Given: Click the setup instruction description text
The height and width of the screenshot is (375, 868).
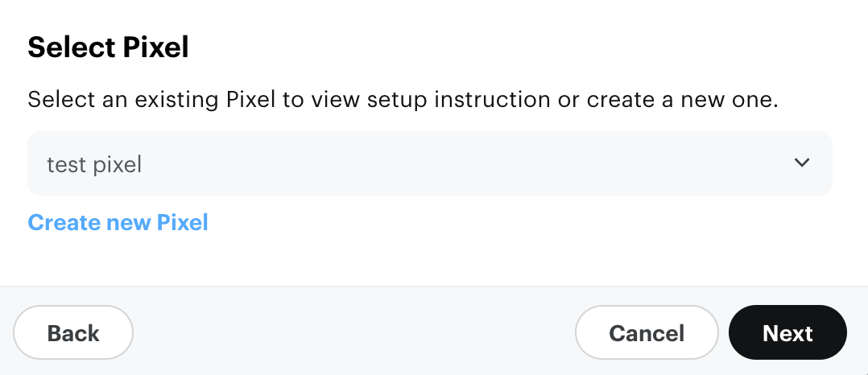Looking at the screenshot, I should tap(403, 101).
